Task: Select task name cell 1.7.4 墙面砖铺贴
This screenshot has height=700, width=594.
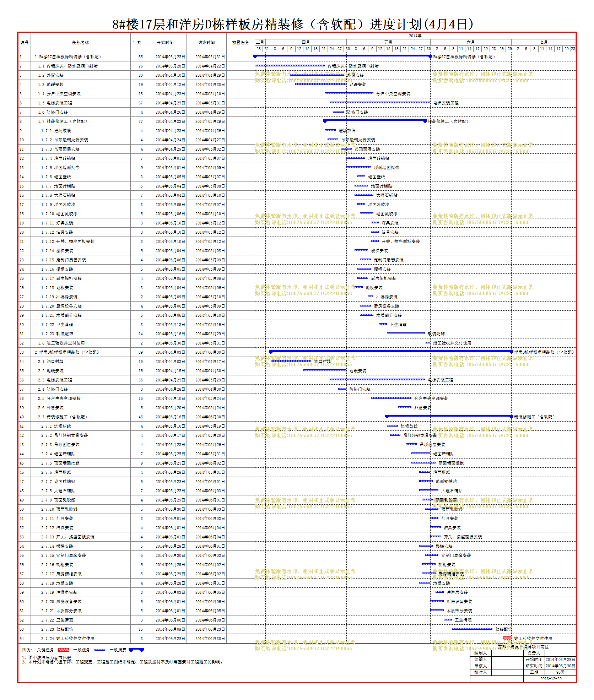Action: coord(80,158)
